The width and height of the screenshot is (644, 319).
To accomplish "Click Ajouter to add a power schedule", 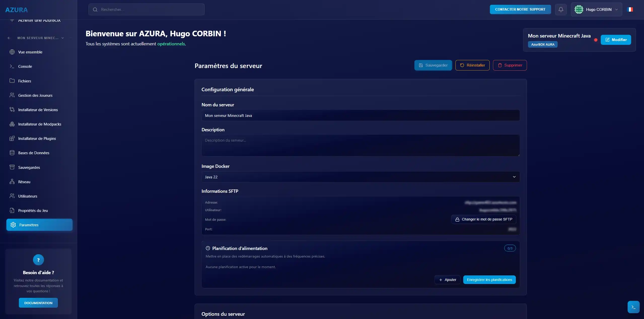I will tap(447, 280).
